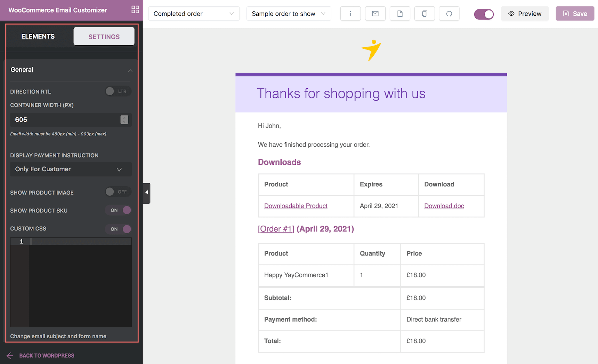Click the Back to WordPress link
The height and width of the screenshot is (364, 598).
point(47,355)
